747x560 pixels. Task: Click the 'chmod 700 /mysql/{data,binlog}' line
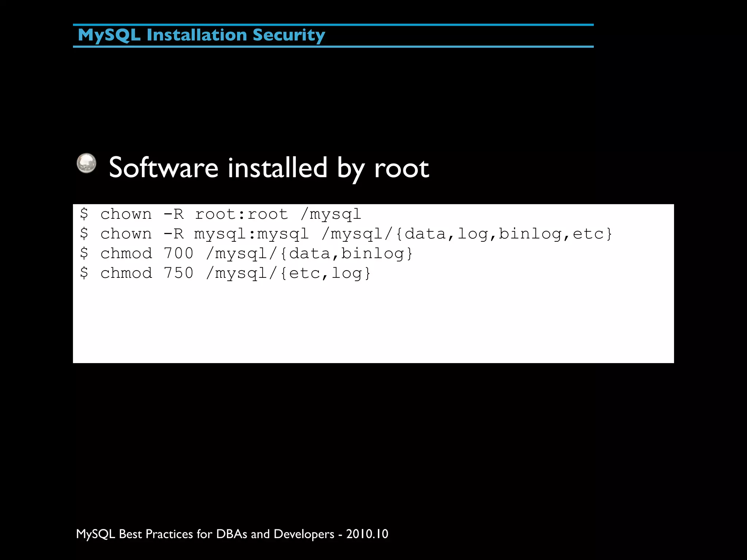click(247, 253)
